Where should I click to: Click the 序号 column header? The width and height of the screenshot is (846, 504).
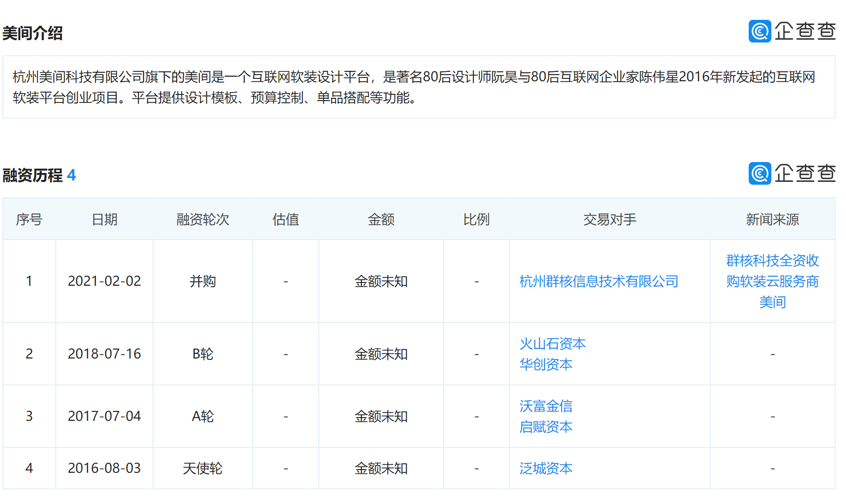pyautogui.click(x=29, y=220)
